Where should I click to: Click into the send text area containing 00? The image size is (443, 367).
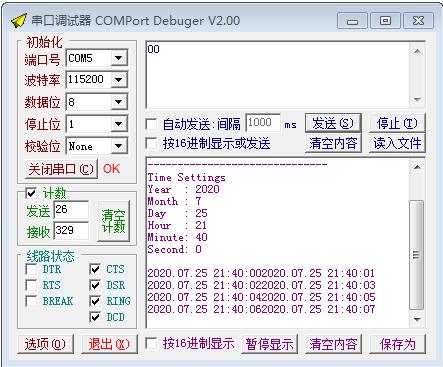point(278,75)
